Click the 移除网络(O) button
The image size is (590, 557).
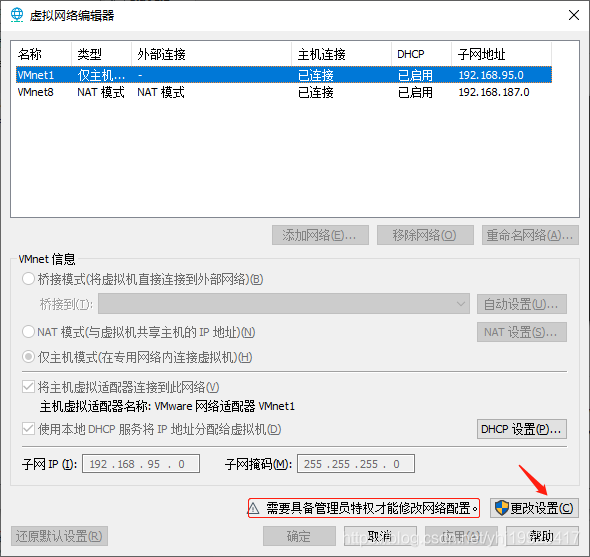pos(425,235)
